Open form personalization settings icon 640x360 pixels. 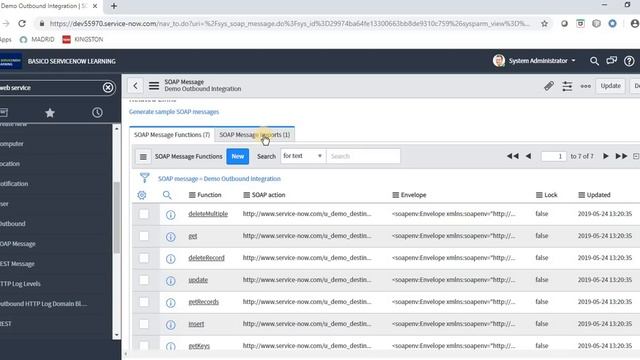pos(567,86)
